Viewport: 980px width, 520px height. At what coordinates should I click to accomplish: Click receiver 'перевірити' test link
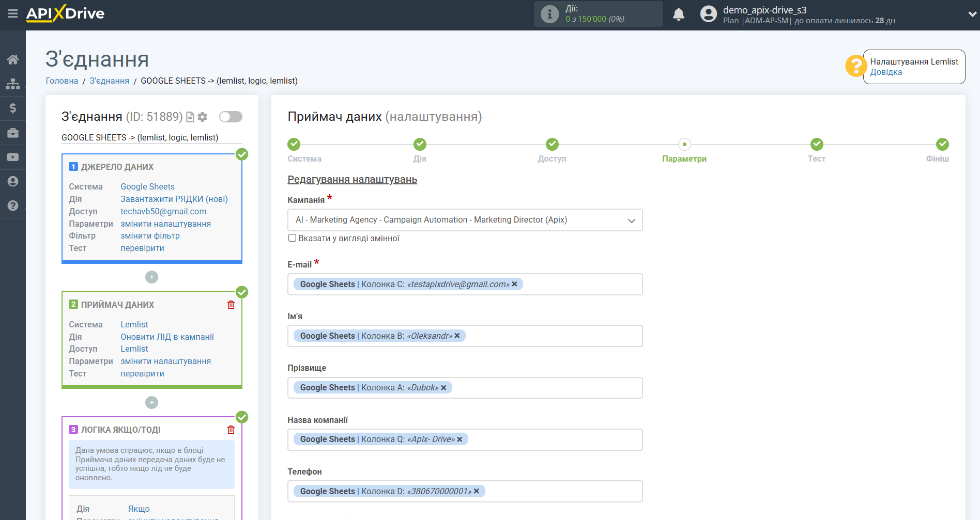[x=143, y=373]
